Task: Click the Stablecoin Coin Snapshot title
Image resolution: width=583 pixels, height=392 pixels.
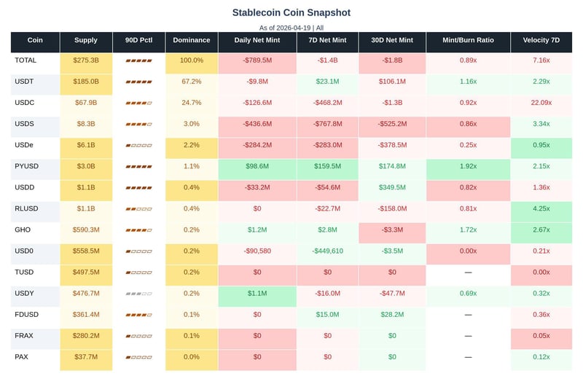Action: 291,12
